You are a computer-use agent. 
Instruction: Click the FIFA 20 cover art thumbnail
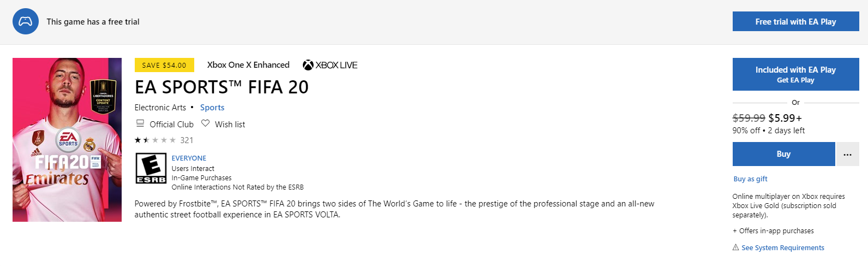coord(67,140)
